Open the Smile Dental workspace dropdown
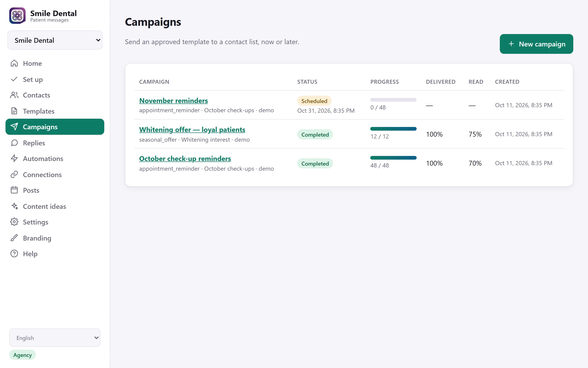 pyautogui.click(x=55, y=40)
